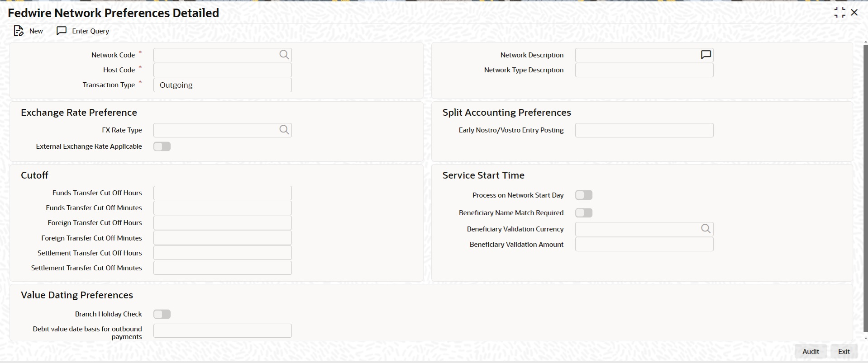Click the Exit button
Image resolution: width=868 pixels, height=363 pixels.
click(x=844, y=351)
